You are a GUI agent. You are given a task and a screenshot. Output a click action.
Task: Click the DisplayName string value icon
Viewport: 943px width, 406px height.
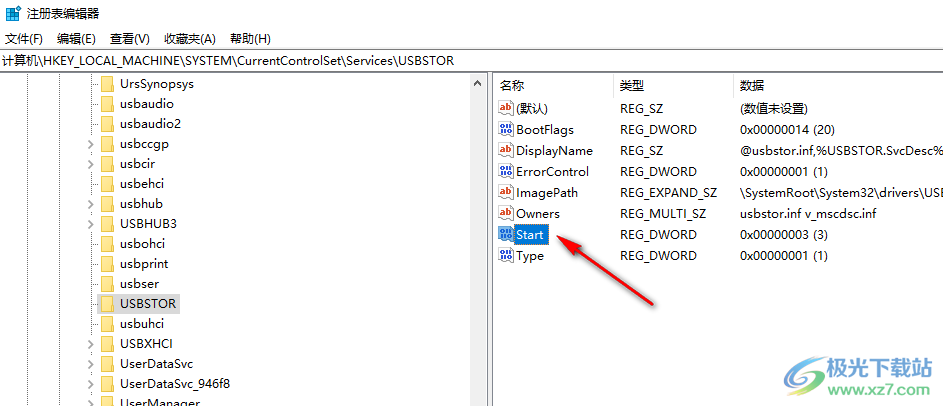(x=506, y=150)
